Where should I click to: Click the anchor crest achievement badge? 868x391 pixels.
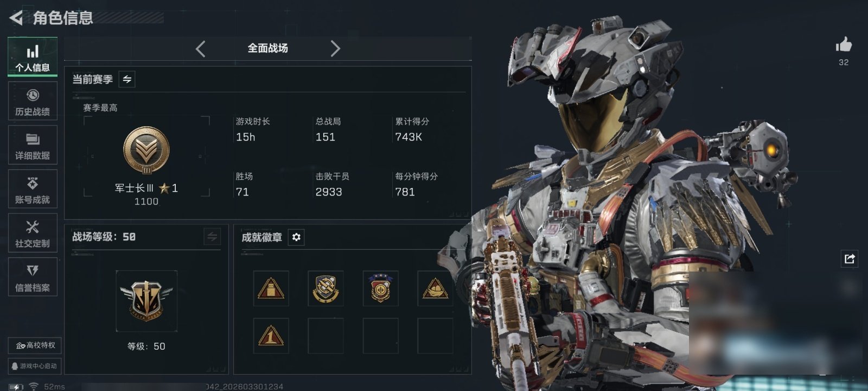325,288
